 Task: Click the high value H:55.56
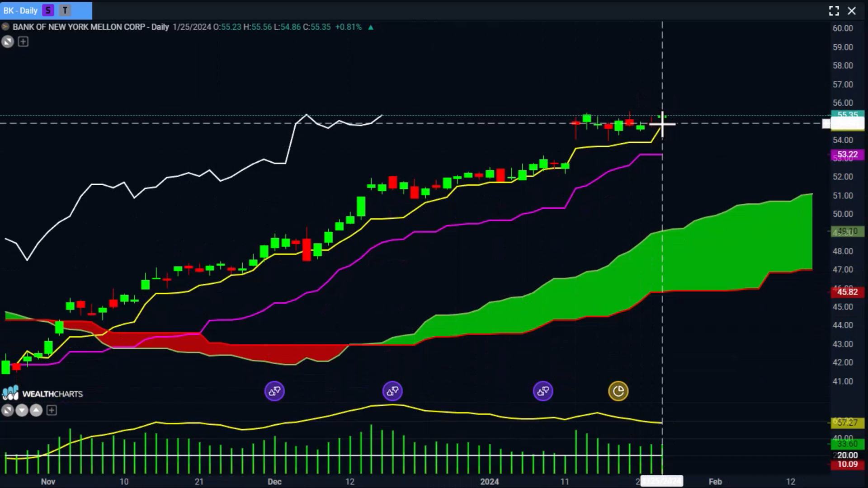tap(258, 27)
